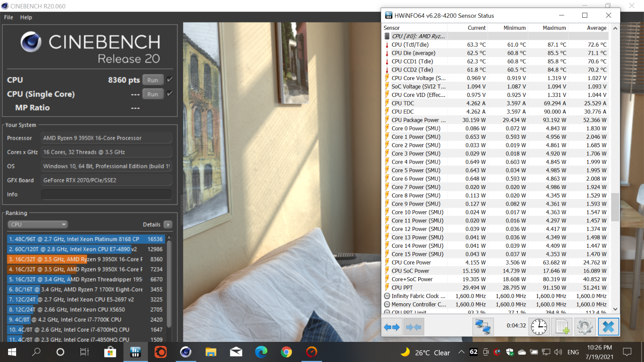Open the taskbar clock showing 10:26 PM
644x362 pixels.
tap(599, 352)
